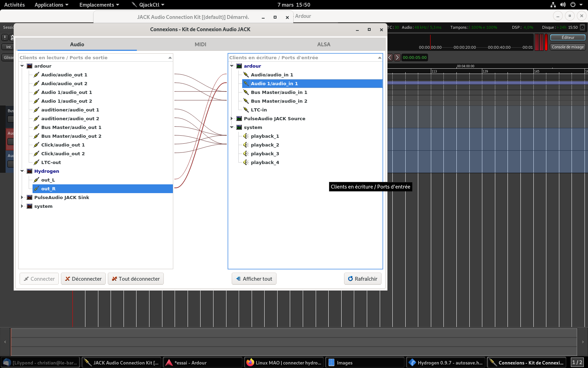Open the Emplacements menu
The image size is (588, 368).
[x=99, y=5]
